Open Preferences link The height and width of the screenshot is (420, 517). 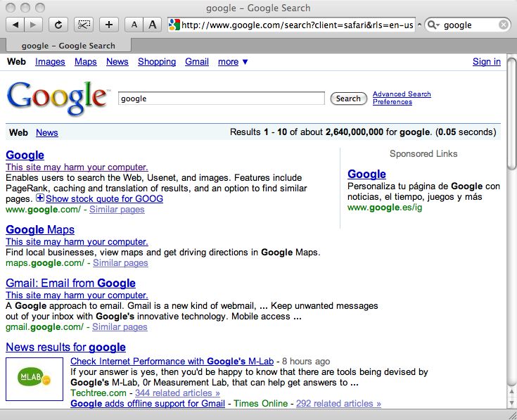coord(392,102)
